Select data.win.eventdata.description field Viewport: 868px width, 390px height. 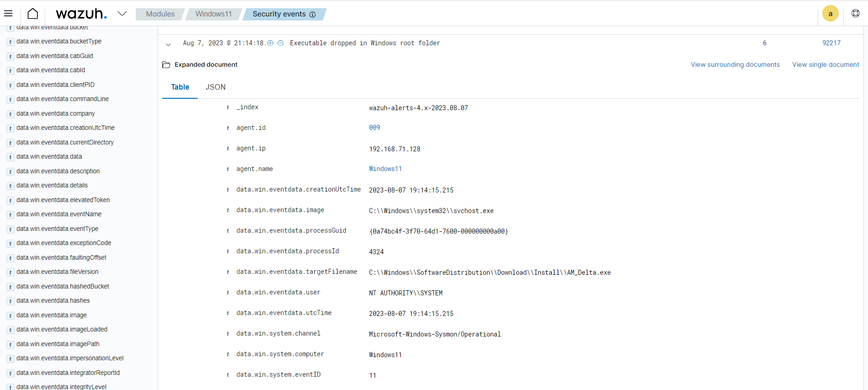pos(58,171)
